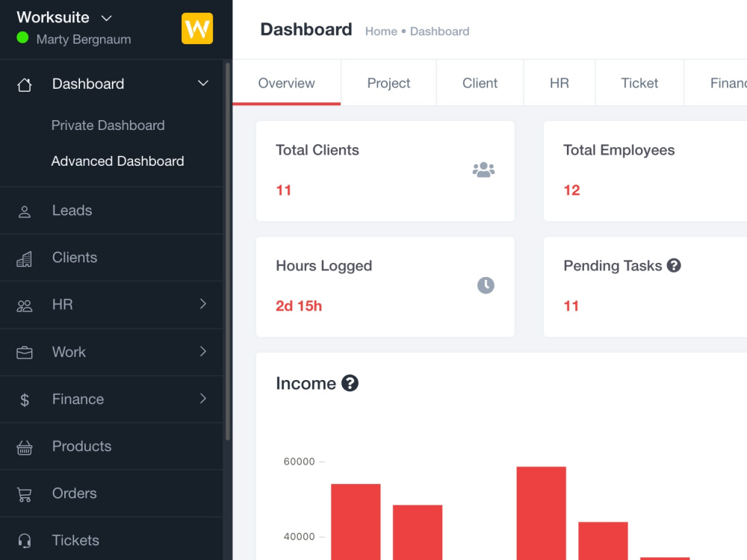
Task: Click the Income help question icon
Action: click(350, 383)
